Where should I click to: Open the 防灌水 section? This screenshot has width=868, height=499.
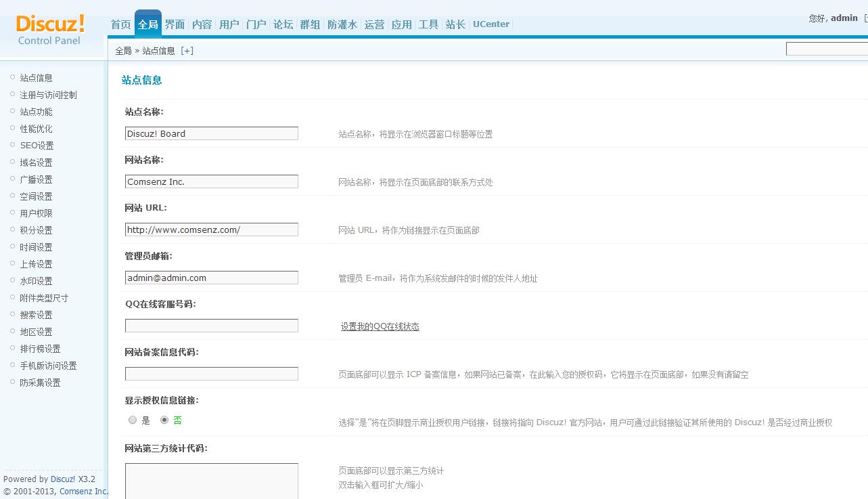(342, 24)
